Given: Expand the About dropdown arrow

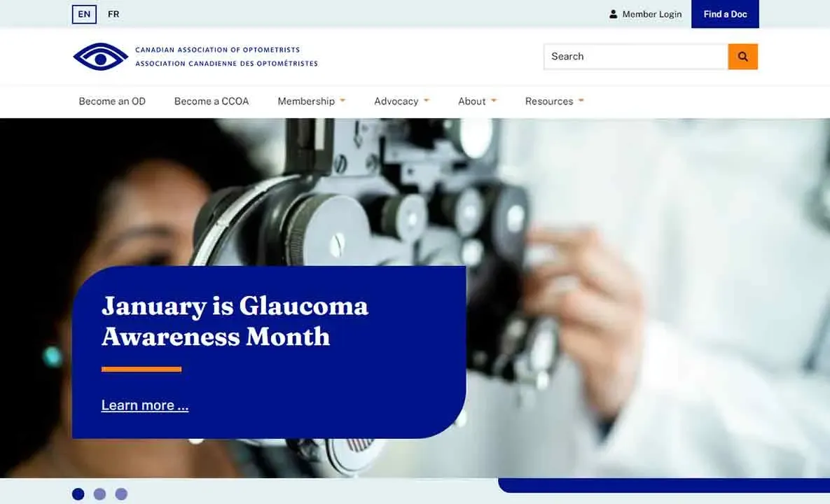Looking at the screenshot, I should pyautogui.click(x=494, y=100).
